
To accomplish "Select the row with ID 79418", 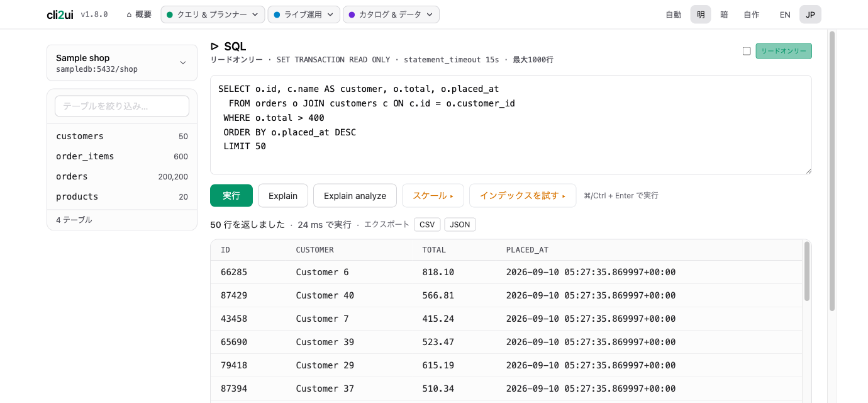I will click(x=506, y=365).
